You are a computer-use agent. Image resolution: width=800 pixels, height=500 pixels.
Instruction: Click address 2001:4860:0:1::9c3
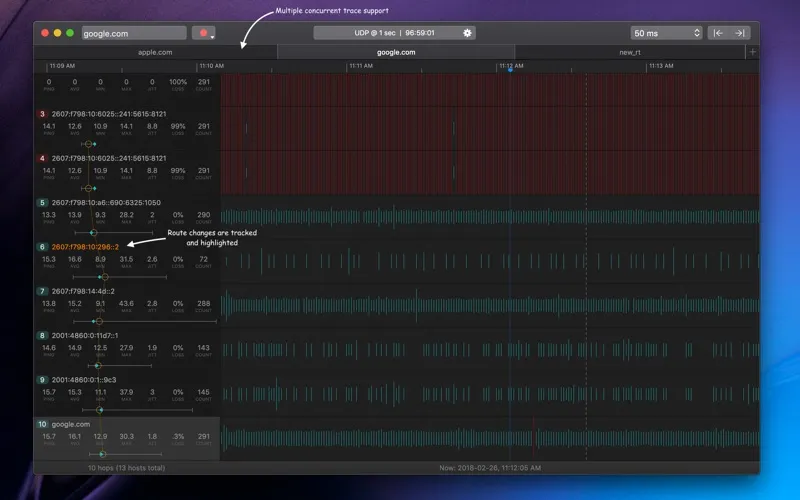[84, 380]
